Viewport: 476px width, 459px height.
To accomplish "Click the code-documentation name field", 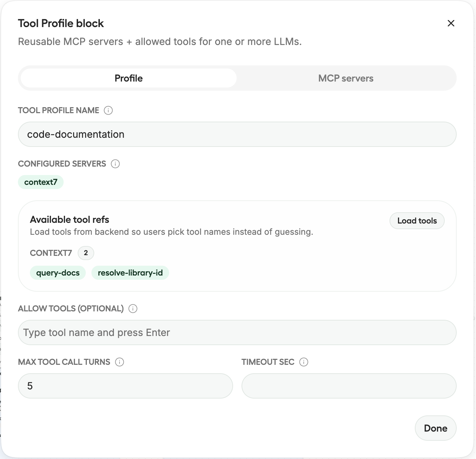I will [x=237, y=134].
